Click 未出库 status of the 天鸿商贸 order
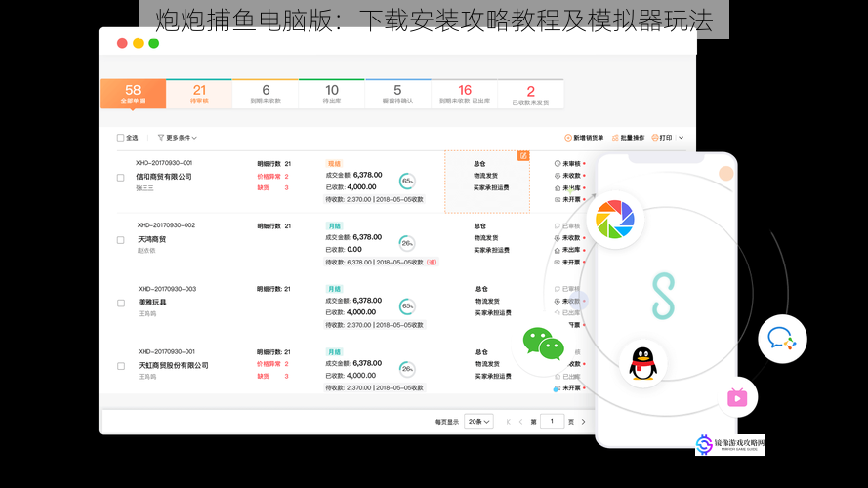Image resolution: width=868 pixels, height=488 pixels. 569,250
